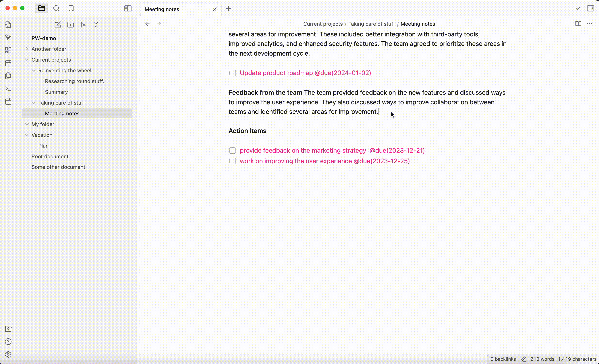599x364 pixels.
Task: Open the command palette ribbon icon
Action: tap(8, 89)
